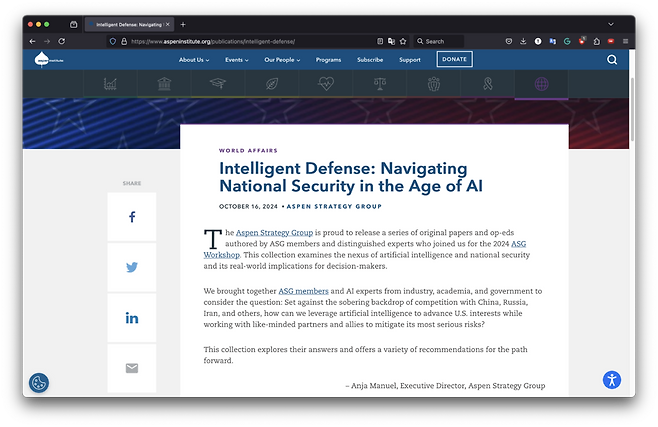Click the DONATE button
658x427 pixels.
click(454, 59)
